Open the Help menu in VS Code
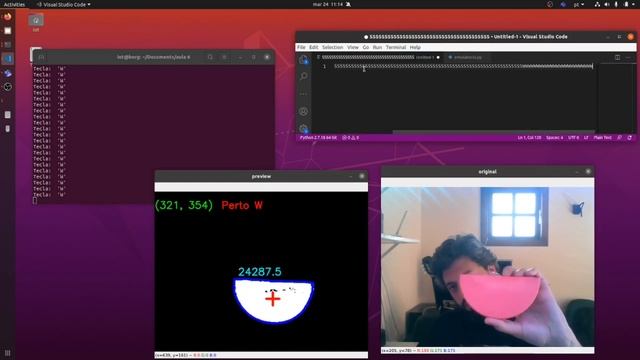 click(415, 47)
